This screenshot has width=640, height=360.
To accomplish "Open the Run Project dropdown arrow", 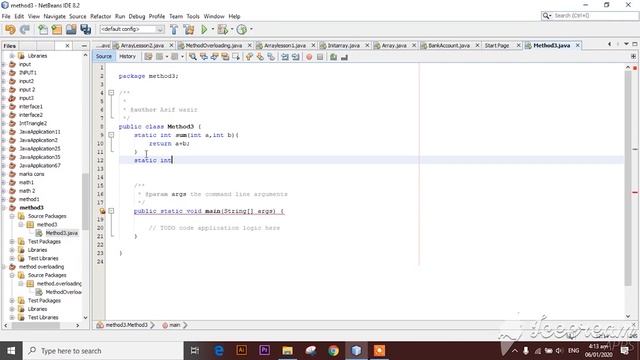I will pyautogui.click(x=212, y=29).
